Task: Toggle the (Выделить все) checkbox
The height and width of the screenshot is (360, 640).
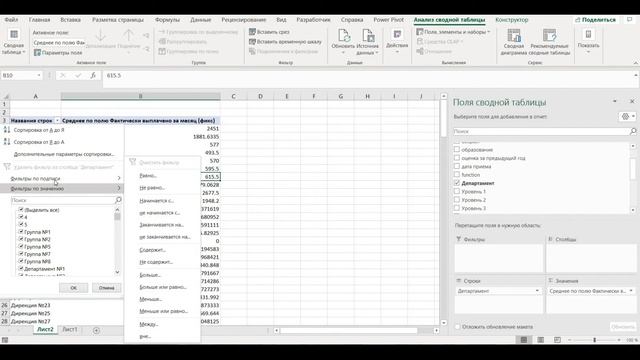Action: (x=21, y=210)
